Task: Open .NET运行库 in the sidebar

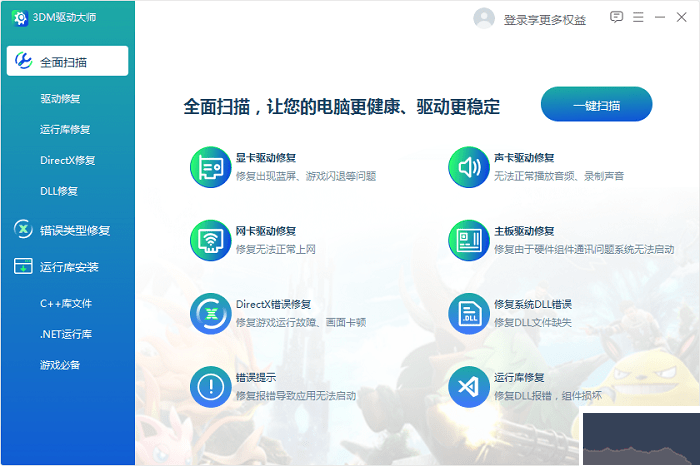Action: 66,334
